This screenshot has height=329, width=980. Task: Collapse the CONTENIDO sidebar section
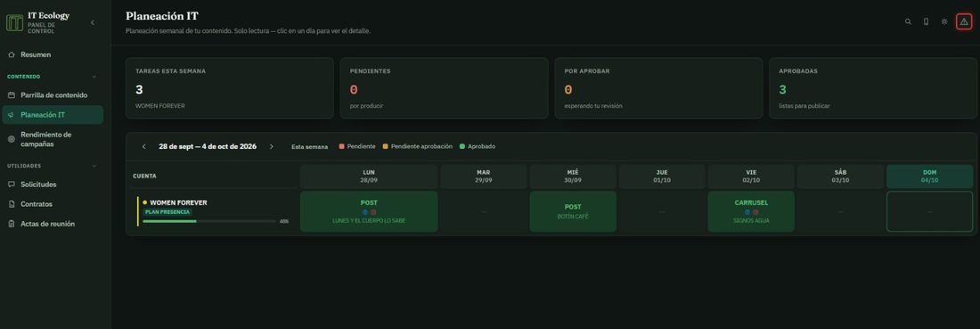click(94, 77)
